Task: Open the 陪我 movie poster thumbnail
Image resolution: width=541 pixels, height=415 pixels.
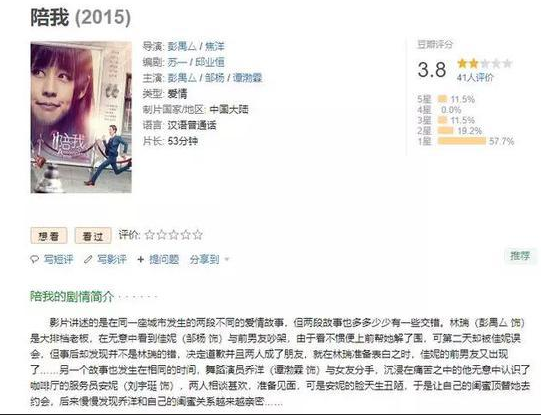Action: point(81,117)
